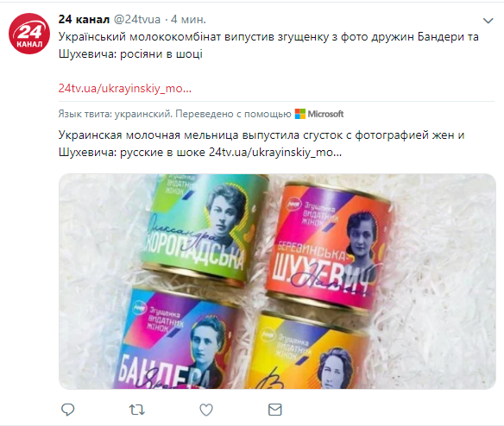The height and width of the screenshot is (426, 504).
Task: Open the 24 канал profile name
Action: point(84,19)
